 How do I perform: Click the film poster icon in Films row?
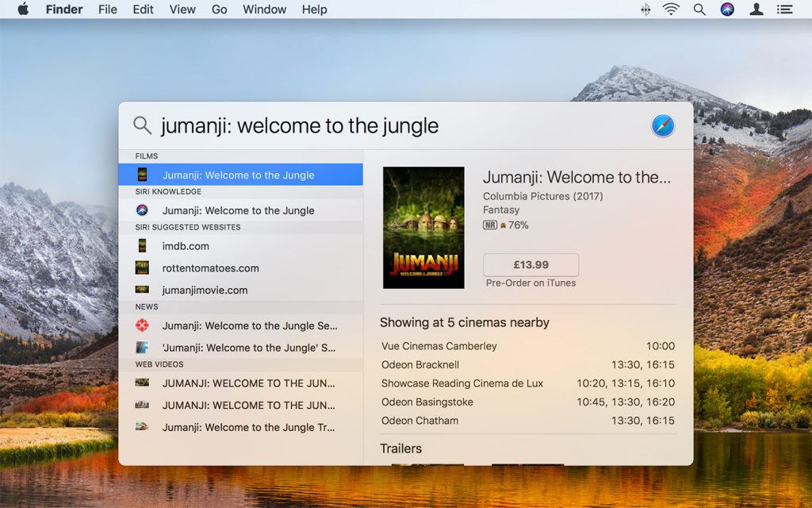click(142, 175)
